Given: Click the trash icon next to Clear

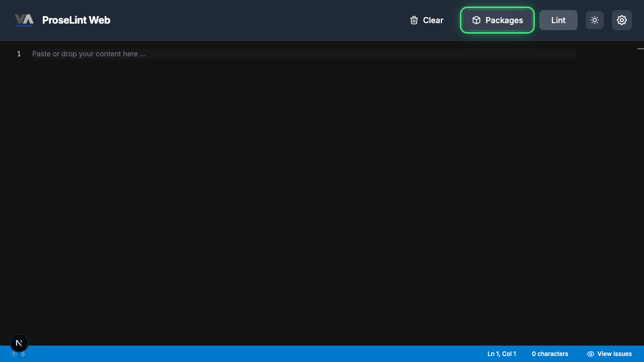Looking at the screenshot, I should click(x=414, y=20).
